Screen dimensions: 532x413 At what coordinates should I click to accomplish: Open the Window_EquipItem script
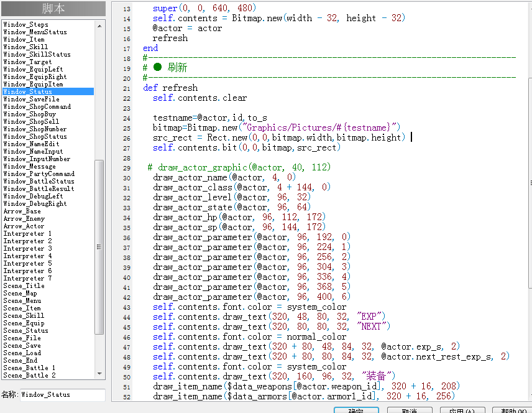[33, 84]
